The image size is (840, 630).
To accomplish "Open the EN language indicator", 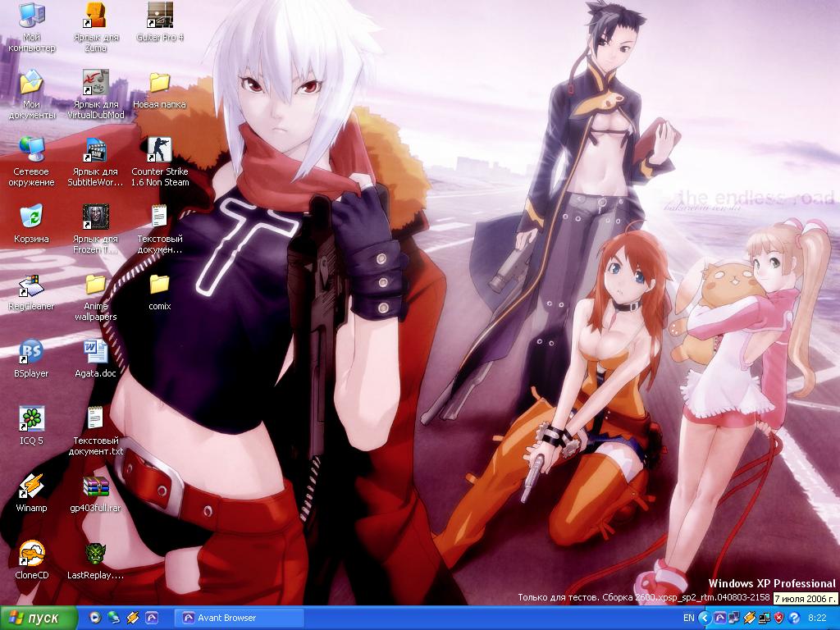I will pyautogui.click(x=689, y=619).
